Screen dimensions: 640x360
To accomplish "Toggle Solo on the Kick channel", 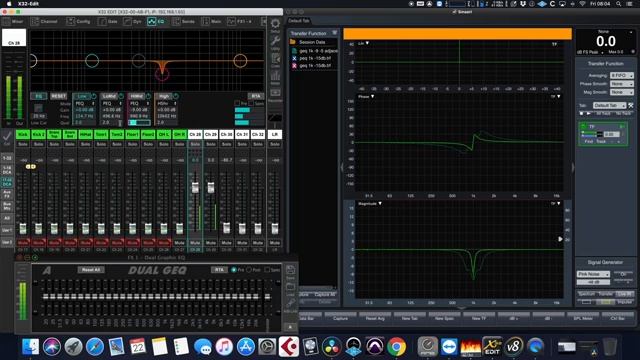I will pyautogui.click(x=23, y=144).
